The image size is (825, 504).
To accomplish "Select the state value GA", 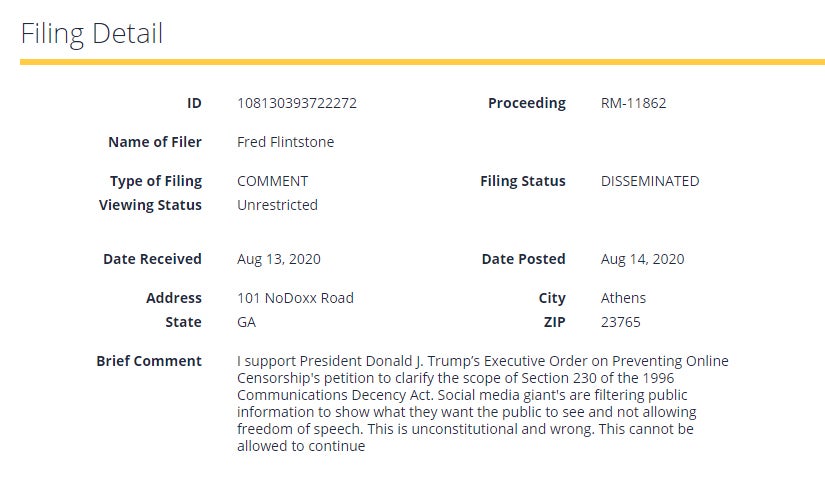I will (246, 322).
